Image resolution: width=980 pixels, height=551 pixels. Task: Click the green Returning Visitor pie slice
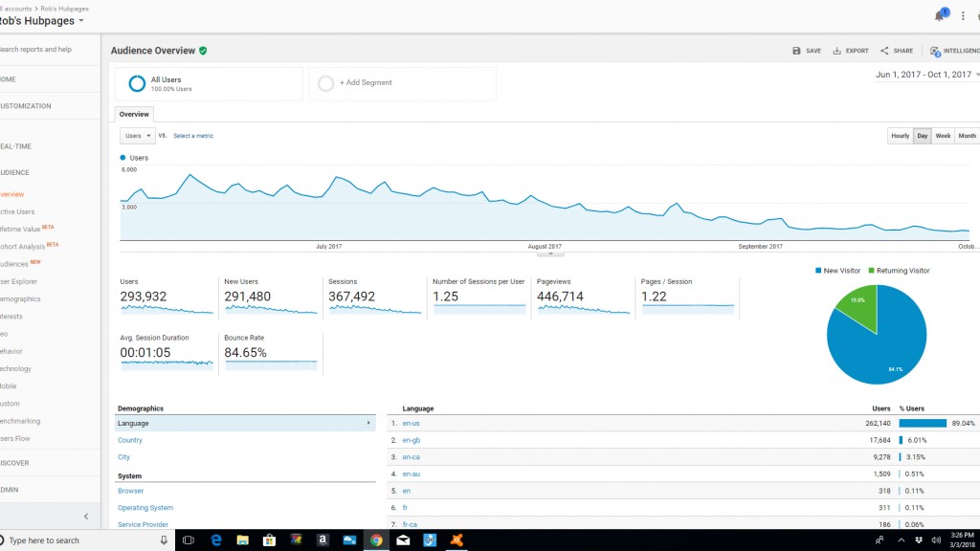[860, 304]
